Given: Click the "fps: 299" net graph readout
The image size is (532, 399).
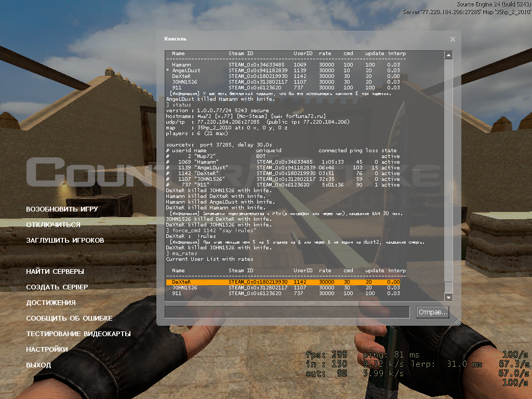Looking at the screenshot, I should point(326,355).
